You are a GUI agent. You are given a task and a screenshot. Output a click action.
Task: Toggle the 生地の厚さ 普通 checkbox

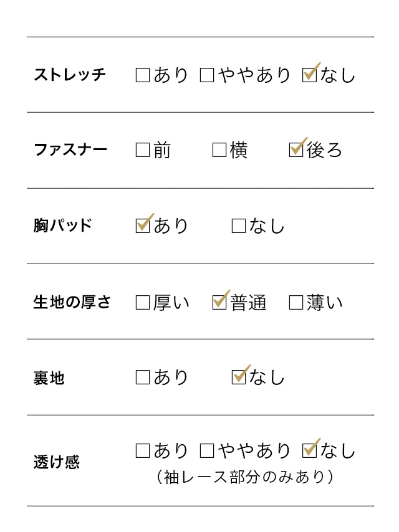219,303
